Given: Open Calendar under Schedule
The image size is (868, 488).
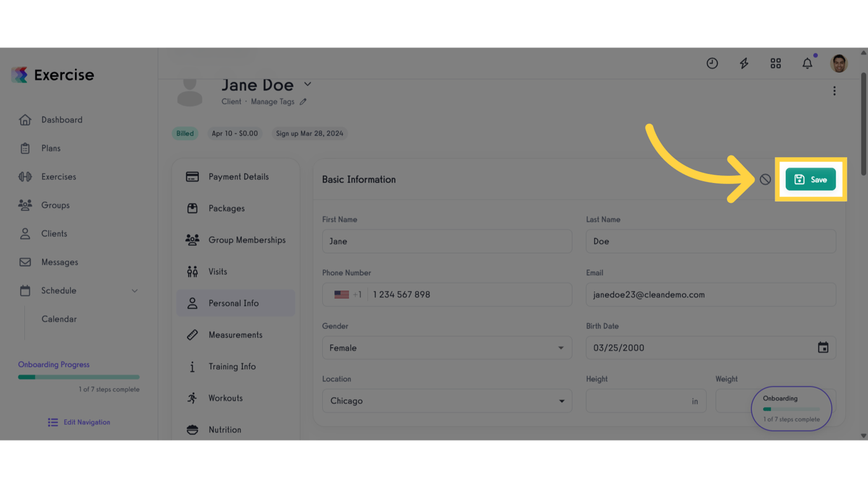Looking at the screenshot, I should (59, 319).
